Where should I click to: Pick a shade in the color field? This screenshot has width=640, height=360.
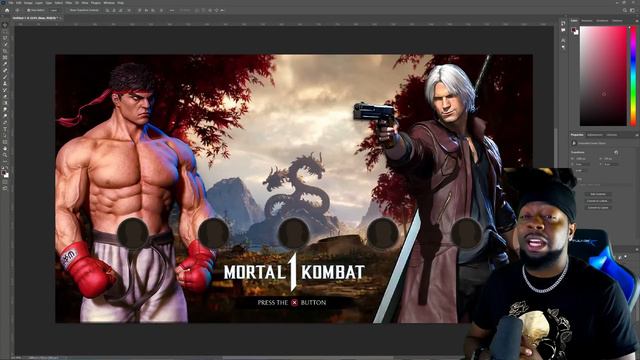(603, 76)
